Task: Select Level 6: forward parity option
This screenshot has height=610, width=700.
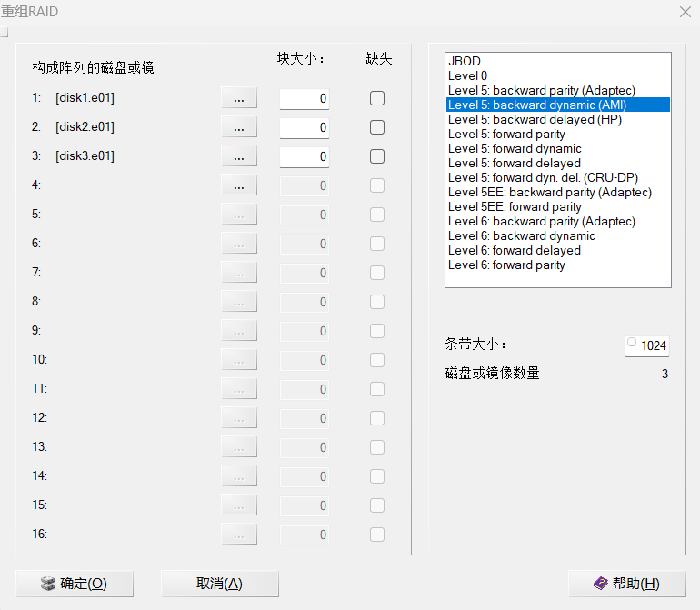Action: click(506, 265)
